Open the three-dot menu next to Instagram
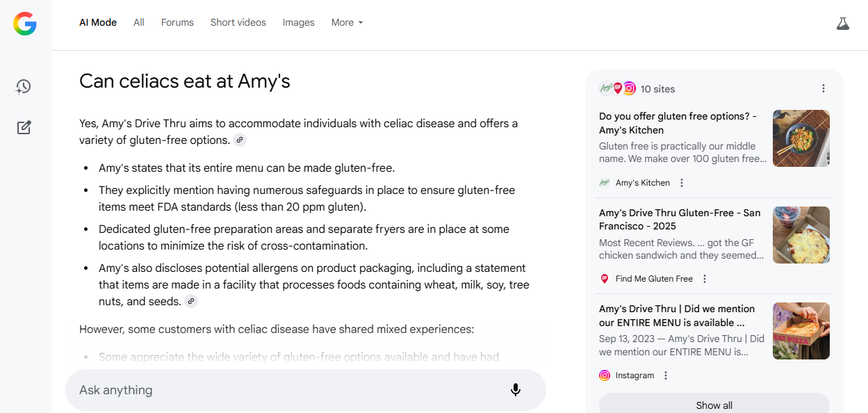868x413 pixels. tap(666, 375)
